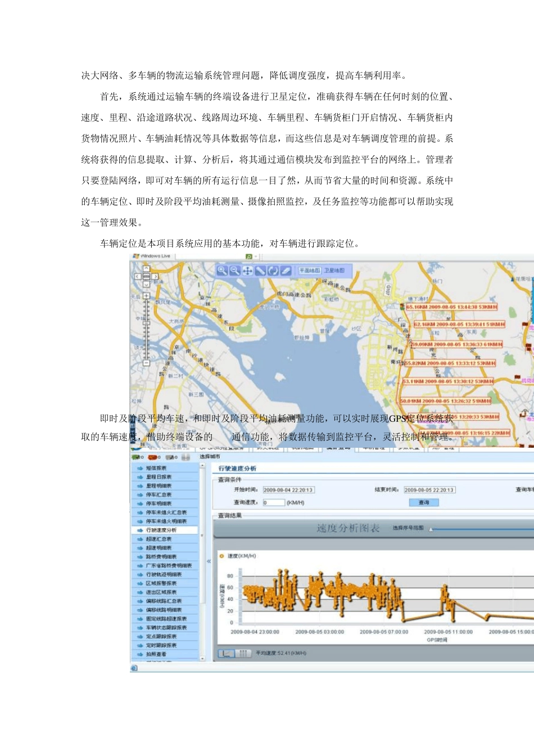This screenshot has width=534, height=756.
Task: Pan the map down with arrow control
Action: coord(146,284)
